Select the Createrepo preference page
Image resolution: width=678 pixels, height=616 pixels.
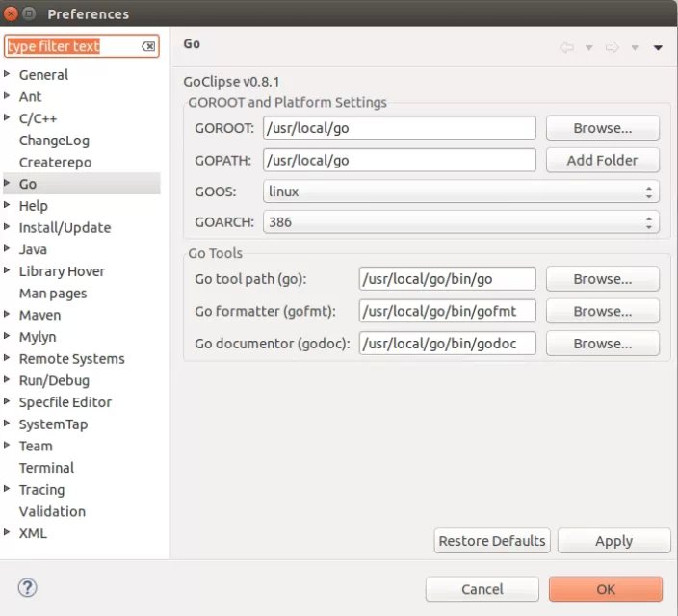pos(55,162)
